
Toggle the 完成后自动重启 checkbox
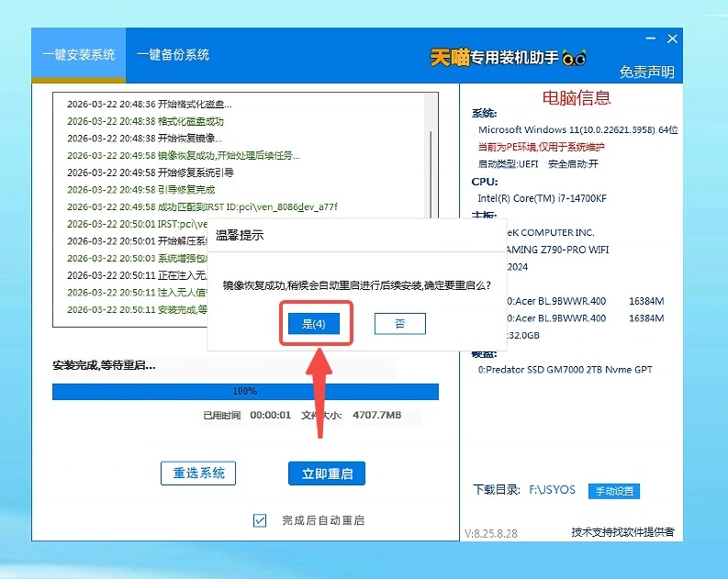[x=260, y=520]
